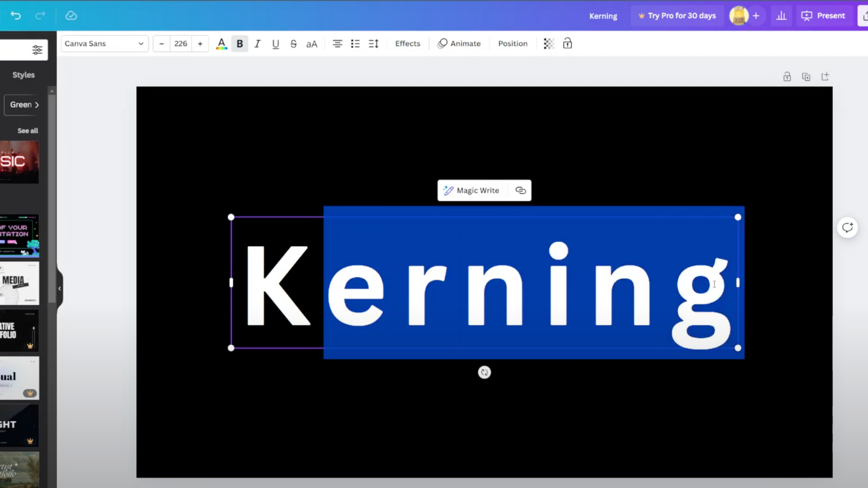Click the side panel scrollbar

click(52, 199)
